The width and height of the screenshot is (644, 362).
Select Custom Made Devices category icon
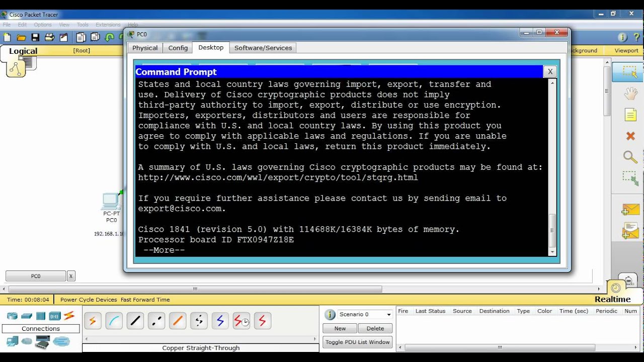click(x=42, y=342)
